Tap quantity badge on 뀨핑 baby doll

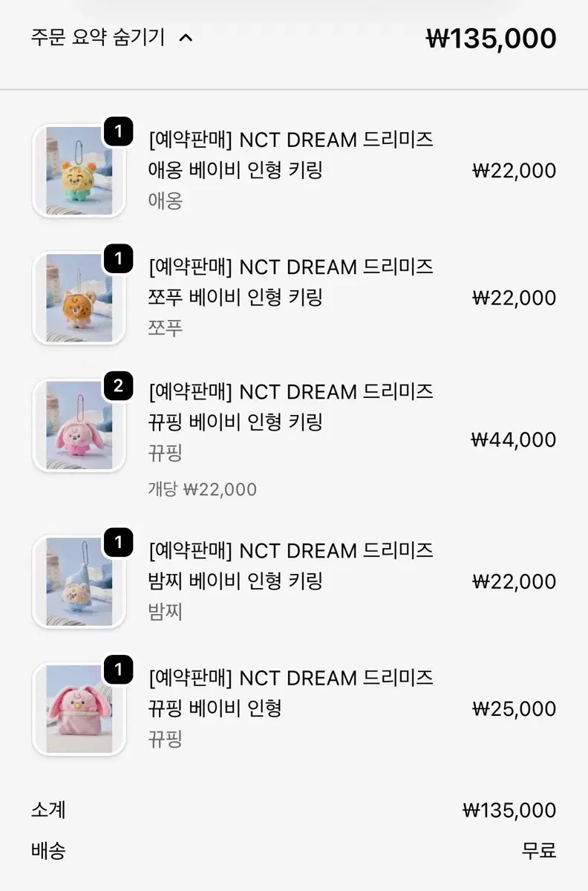pos(118,670)
